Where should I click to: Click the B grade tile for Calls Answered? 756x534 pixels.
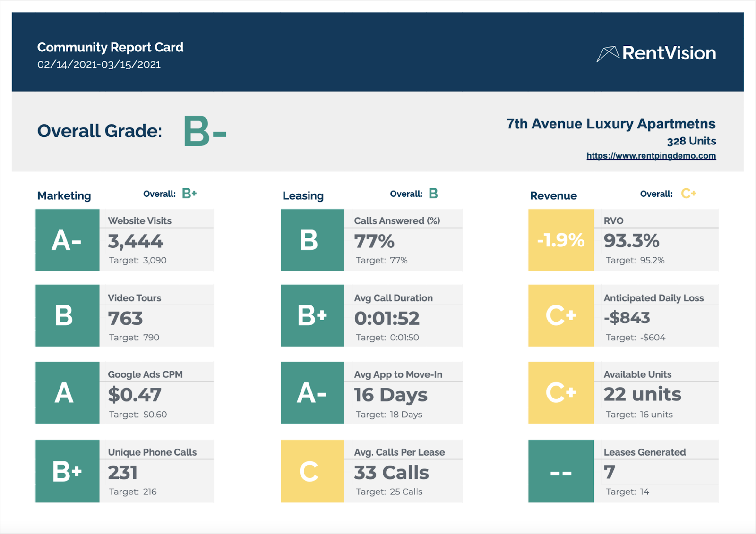tap(312, 240)
